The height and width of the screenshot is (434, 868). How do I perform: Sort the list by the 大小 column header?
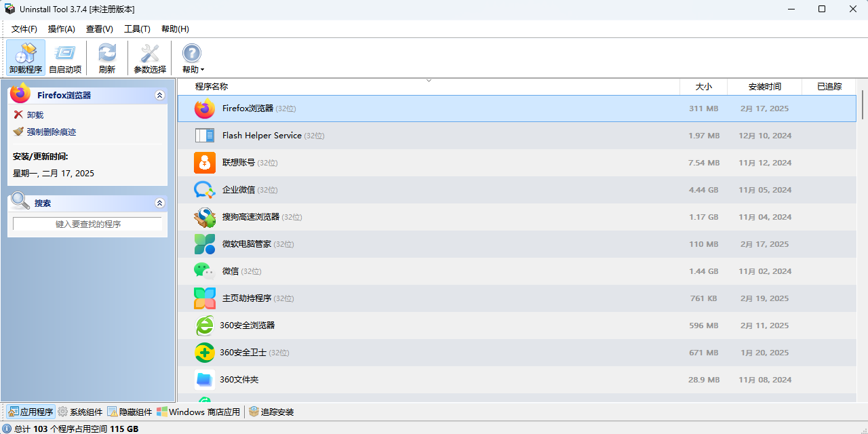point(703,87)
